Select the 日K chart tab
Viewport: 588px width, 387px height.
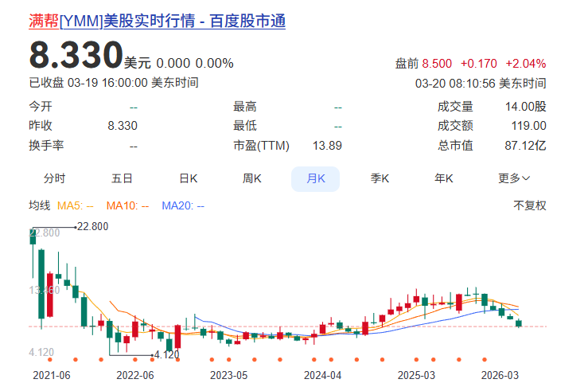[189, 178]
